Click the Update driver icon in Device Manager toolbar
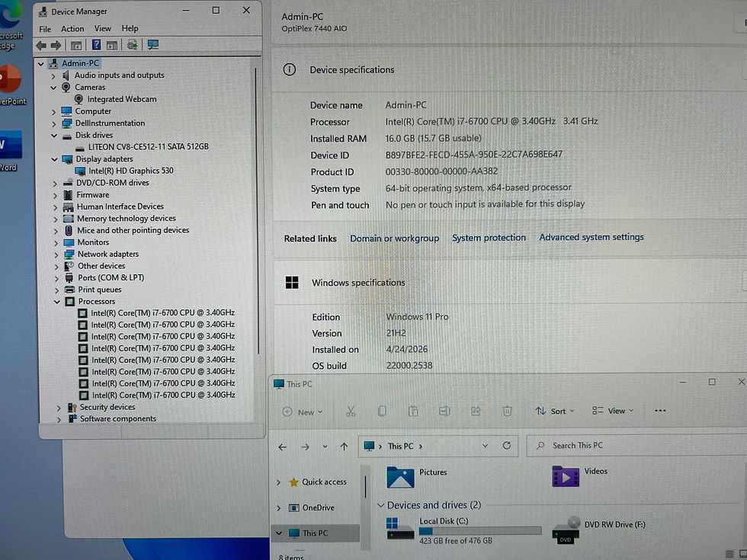This screenshot has height=560, width=747. pyautogui.click(x=132, y=45)
